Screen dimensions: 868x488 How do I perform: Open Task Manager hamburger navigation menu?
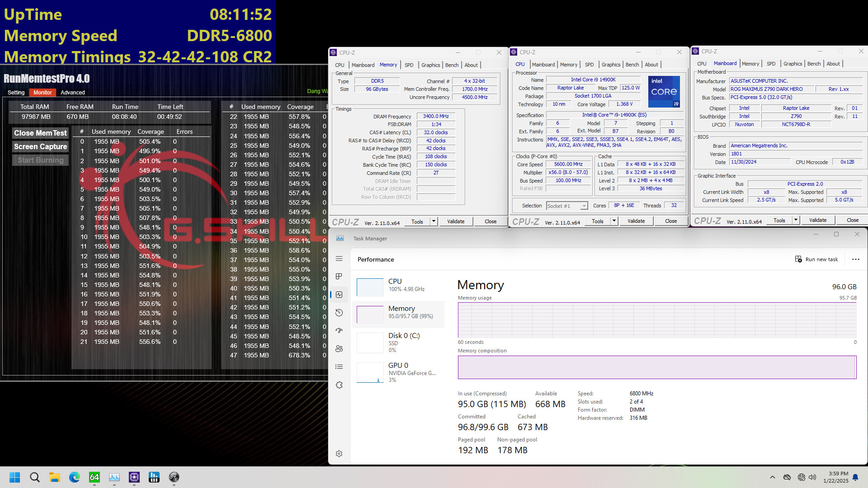click(339, 259)
